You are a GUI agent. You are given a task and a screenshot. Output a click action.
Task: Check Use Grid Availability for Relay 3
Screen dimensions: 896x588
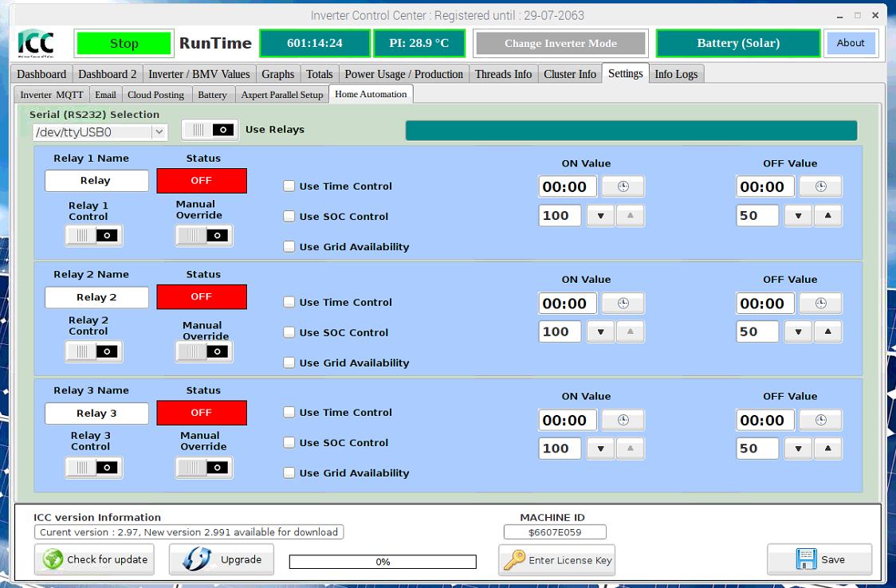pos(289,473)
